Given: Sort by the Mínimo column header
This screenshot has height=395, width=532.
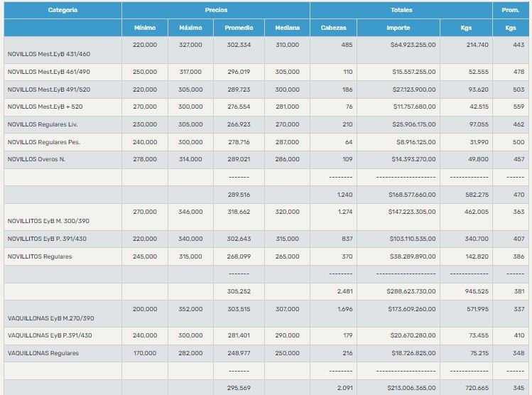Looking at the screenshot, I should coord(145,28).
